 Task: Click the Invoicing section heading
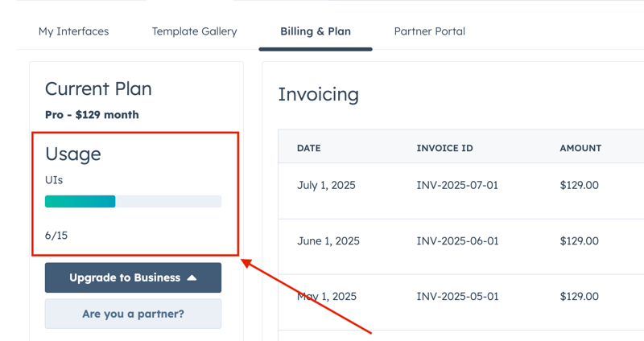[318, 94]
